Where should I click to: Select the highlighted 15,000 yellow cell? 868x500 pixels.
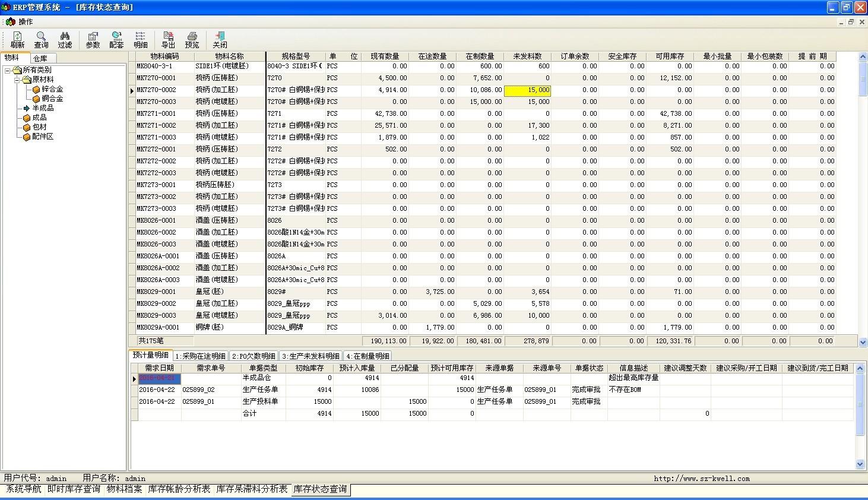527,90
